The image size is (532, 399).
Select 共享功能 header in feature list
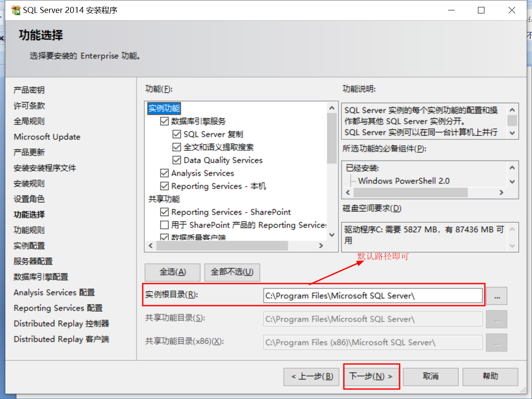tap(164, 199)
